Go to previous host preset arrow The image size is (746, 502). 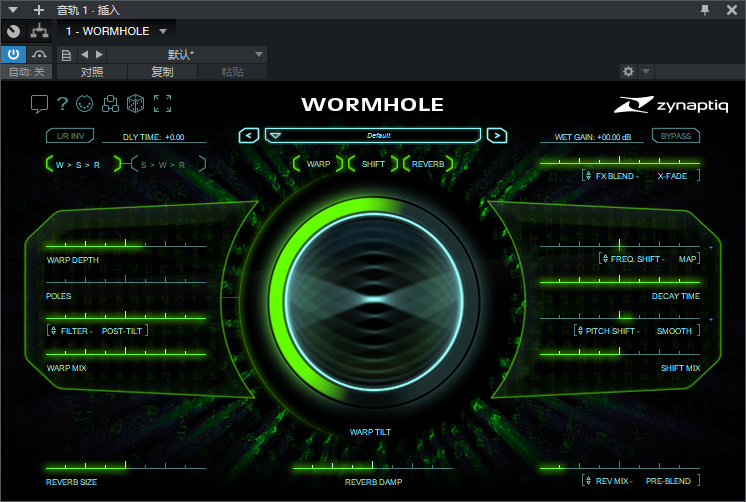[x=84, y=55]
